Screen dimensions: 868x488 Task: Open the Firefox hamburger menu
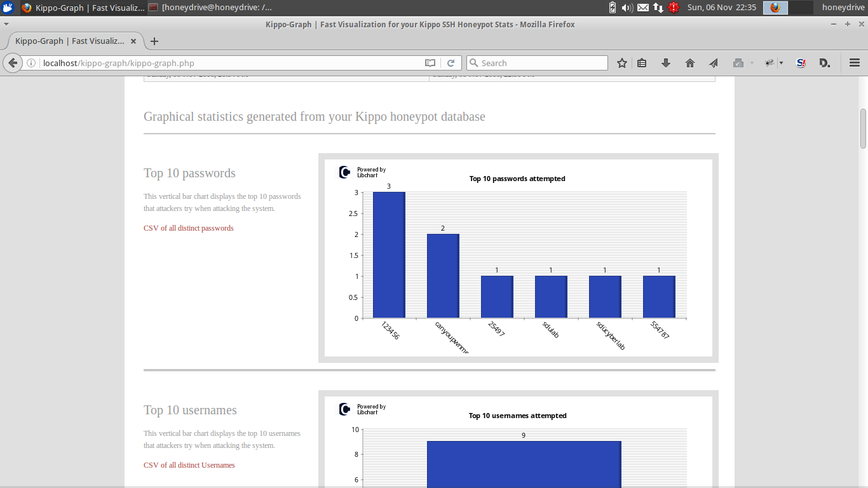[855, 63]
